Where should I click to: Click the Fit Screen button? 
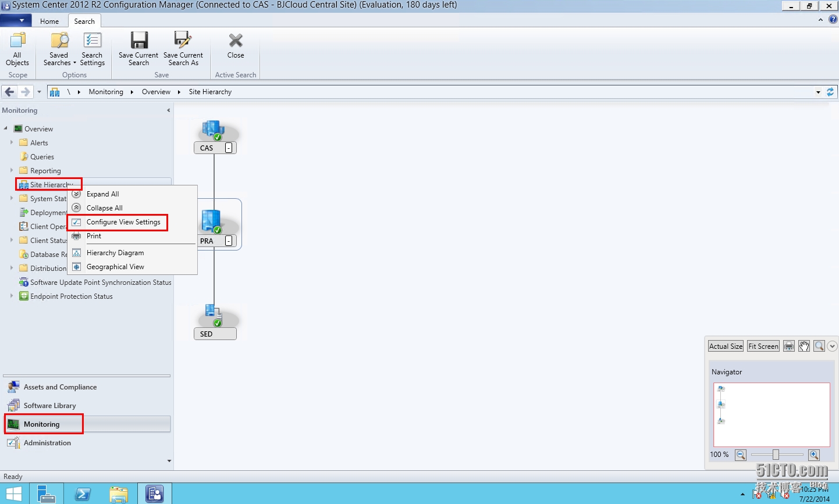point(763,346)
